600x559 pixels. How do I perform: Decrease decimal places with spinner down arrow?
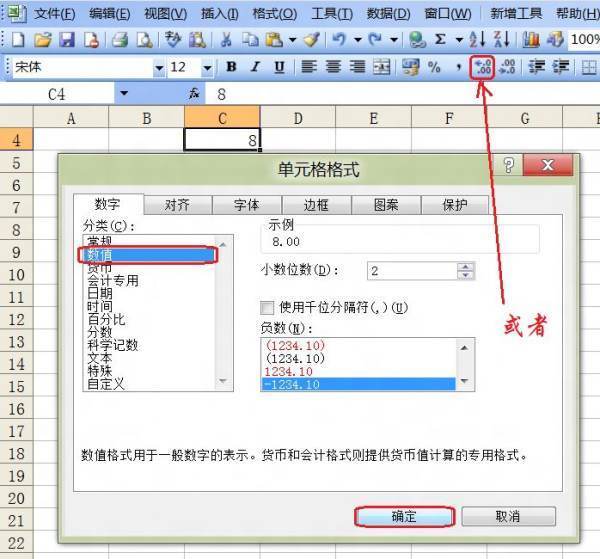(x=466, y=275)
